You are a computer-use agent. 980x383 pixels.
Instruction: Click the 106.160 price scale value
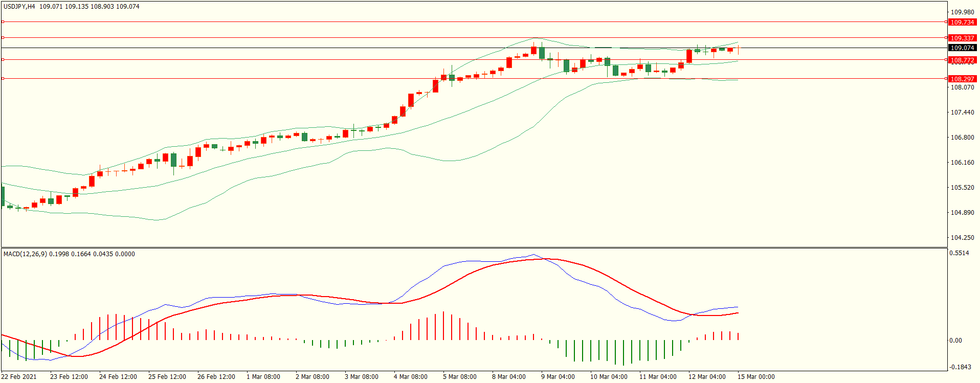962,163
